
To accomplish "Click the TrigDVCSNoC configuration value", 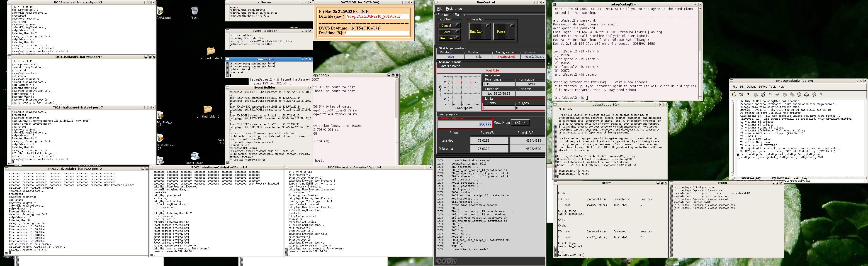I will 506,57.
